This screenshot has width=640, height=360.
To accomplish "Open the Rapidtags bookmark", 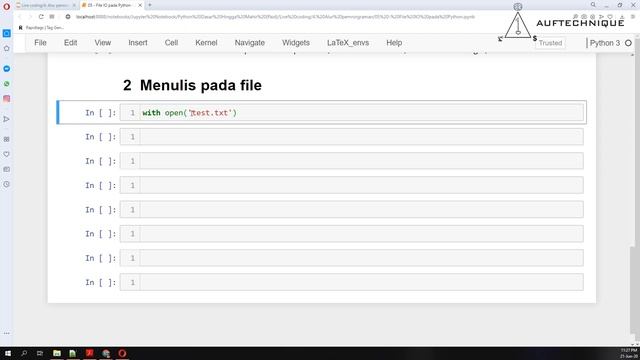I will pos(41,28).
